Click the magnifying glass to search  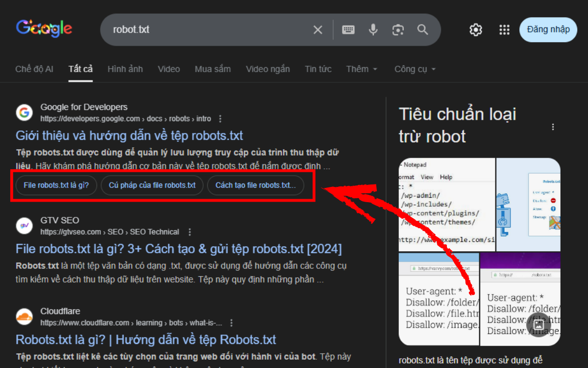422,29
